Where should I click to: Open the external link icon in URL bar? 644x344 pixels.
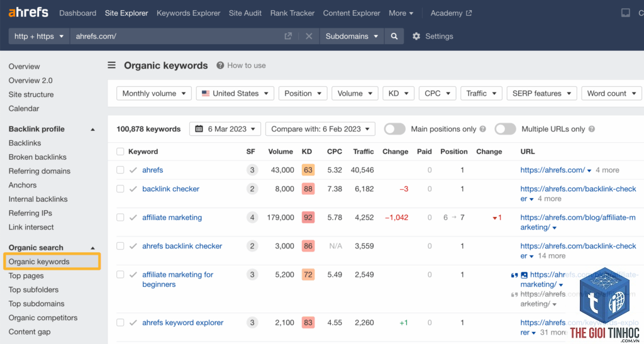288,36
